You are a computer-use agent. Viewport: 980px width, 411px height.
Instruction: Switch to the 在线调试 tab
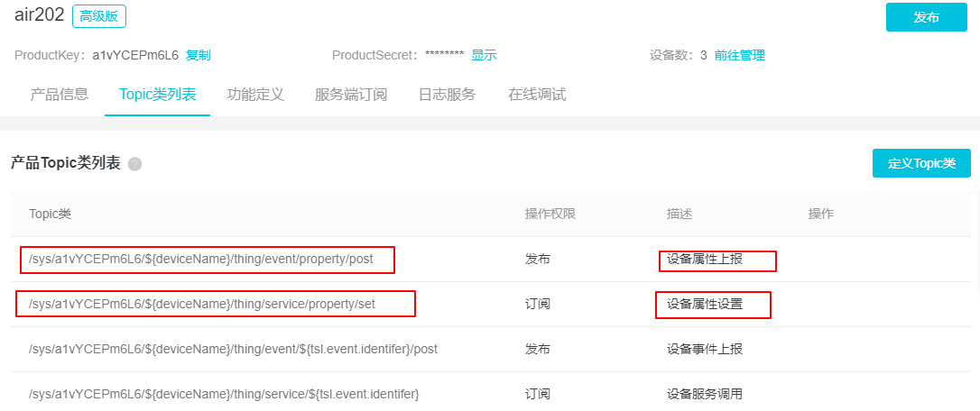[x=537, y=95]
